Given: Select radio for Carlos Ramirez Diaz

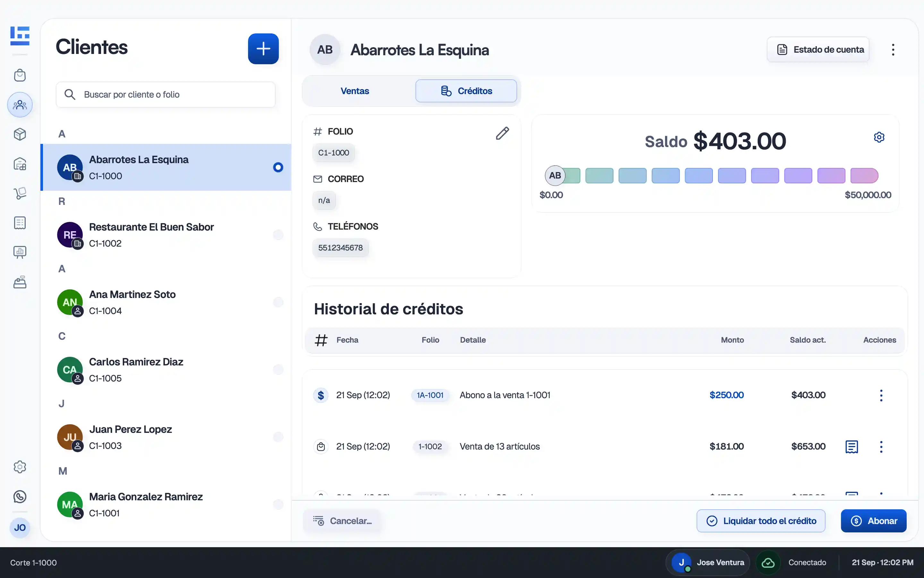Looking at the screenshot, I should coord(278,370).
